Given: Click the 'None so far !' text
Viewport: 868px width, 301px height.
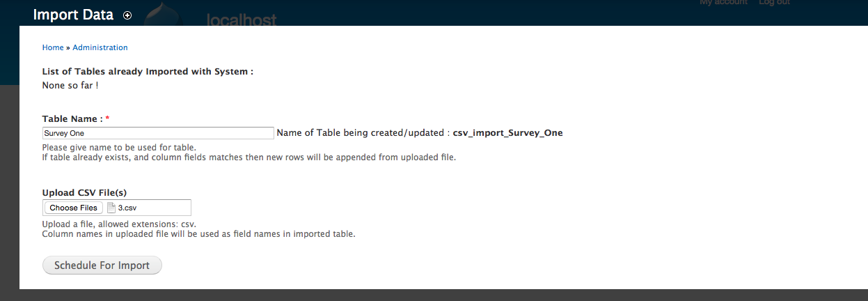Looking at the screenshot, I should pyautogui.click(x=70, y=85).
